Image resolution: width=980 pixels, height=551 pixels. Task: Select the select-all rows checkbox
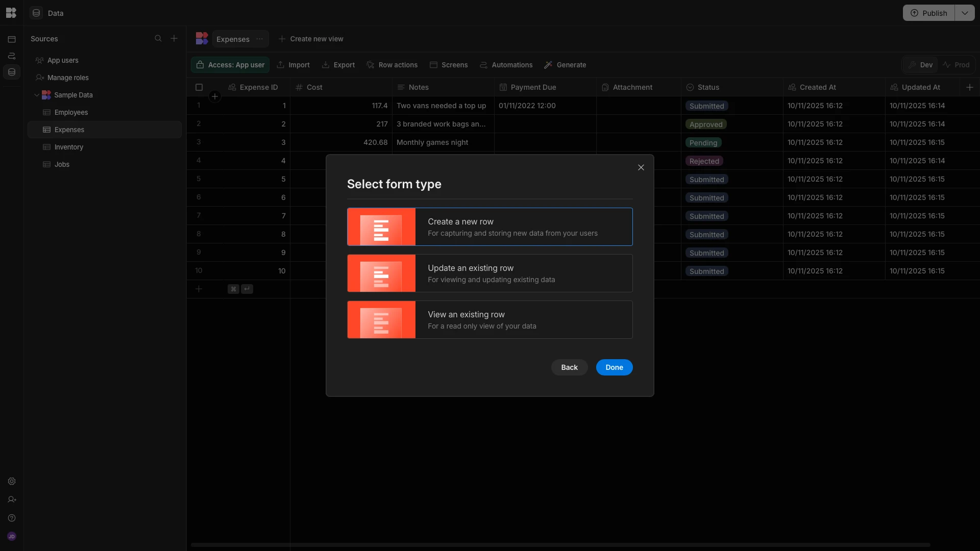[x=199, y=87]
